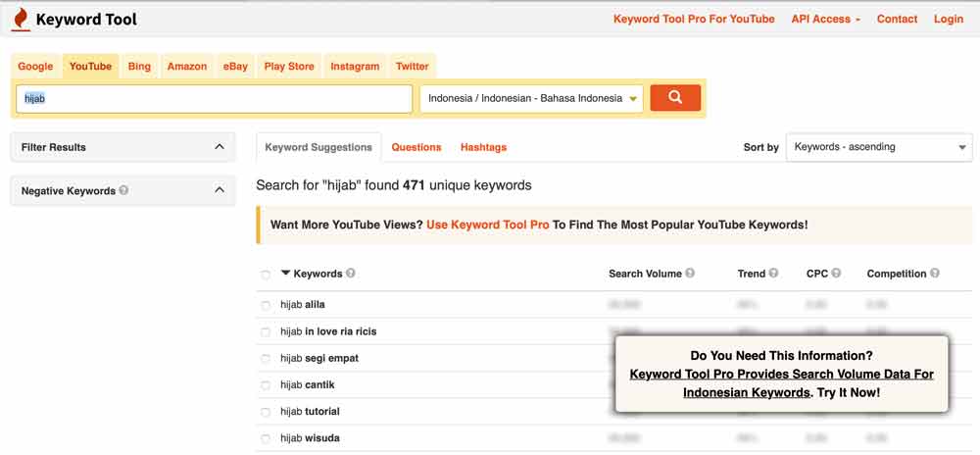Click the Use Keyword Tool Pro link

487,225
